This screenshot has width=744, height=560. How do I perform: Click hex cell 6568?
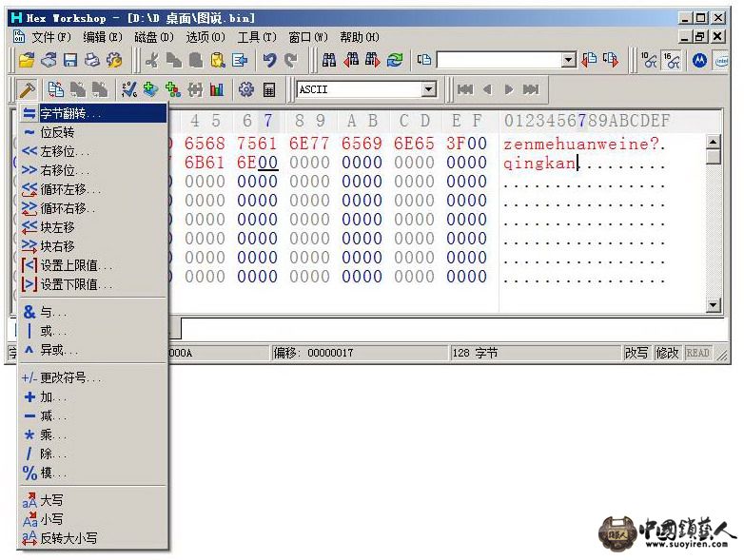(205, 144)
